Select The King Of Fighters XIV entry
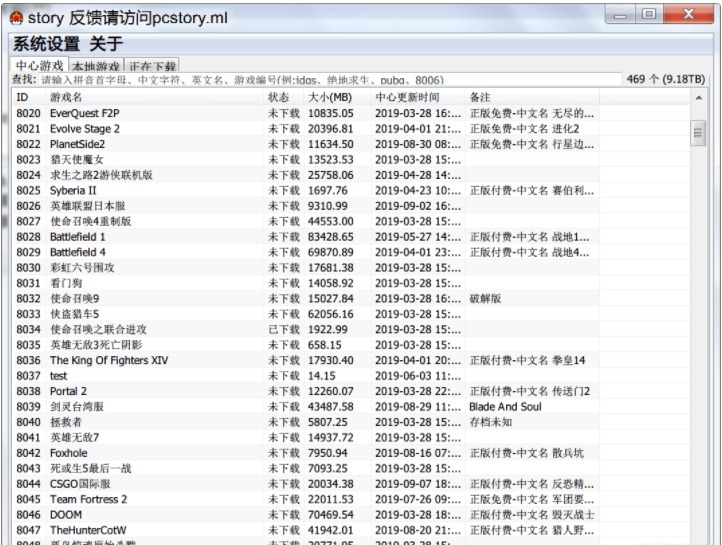Image resolution: width=722 pixels, height=545 pixels. [x=109, y=360]
